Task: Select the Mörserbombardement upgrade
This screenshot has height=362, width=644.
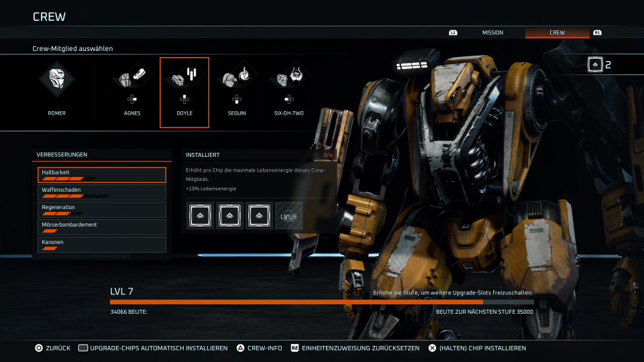Action: click(x=102, y=227)
